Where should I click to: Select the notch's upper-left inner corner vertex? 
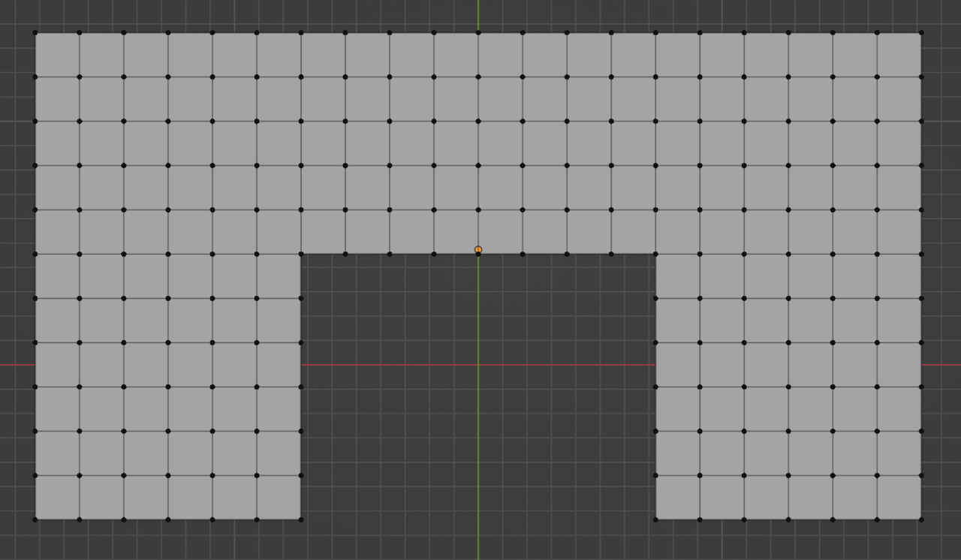tap(301, 254)
